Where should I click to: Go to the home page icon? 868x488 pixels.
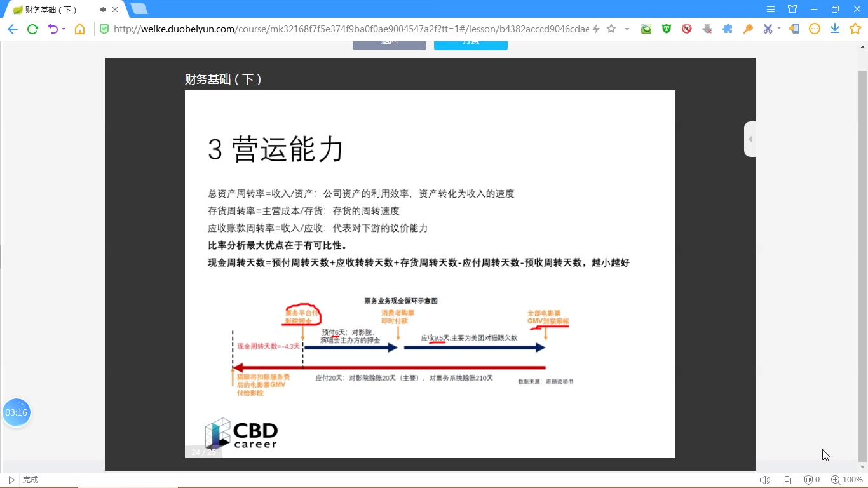tap(79, 29)
